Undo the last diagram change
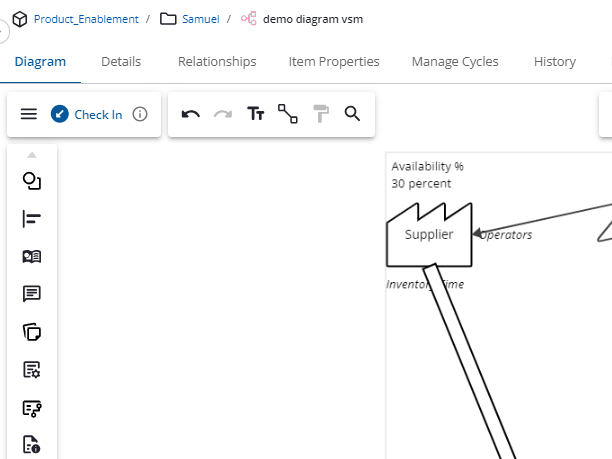Viewport: 612px width, 459px height. (190, 114)
